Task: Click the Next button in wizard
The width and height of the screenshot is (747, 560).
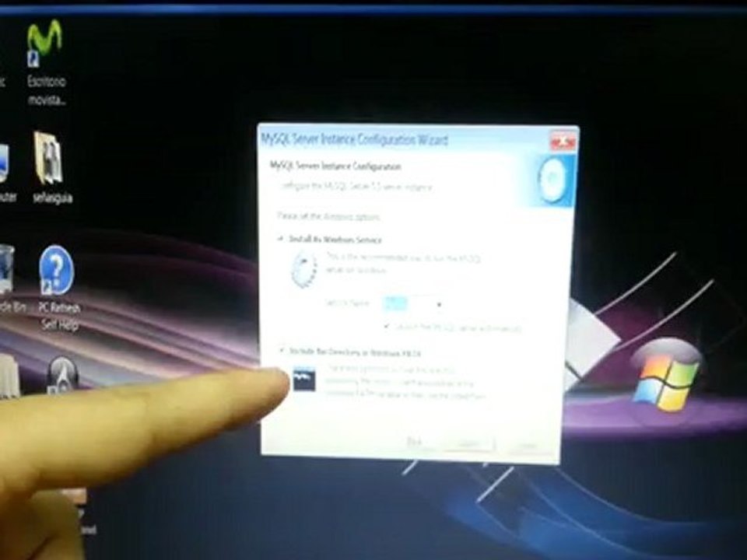Action: 468,445
